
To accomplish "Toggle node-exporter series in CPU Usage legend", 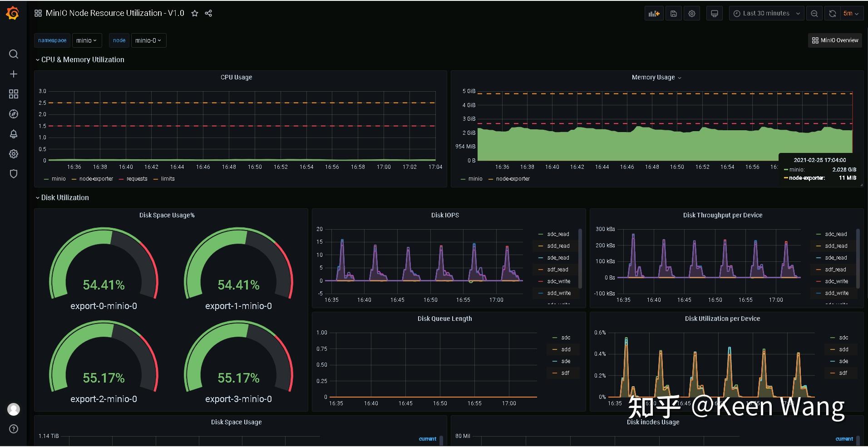I will (x=96, y=179).
